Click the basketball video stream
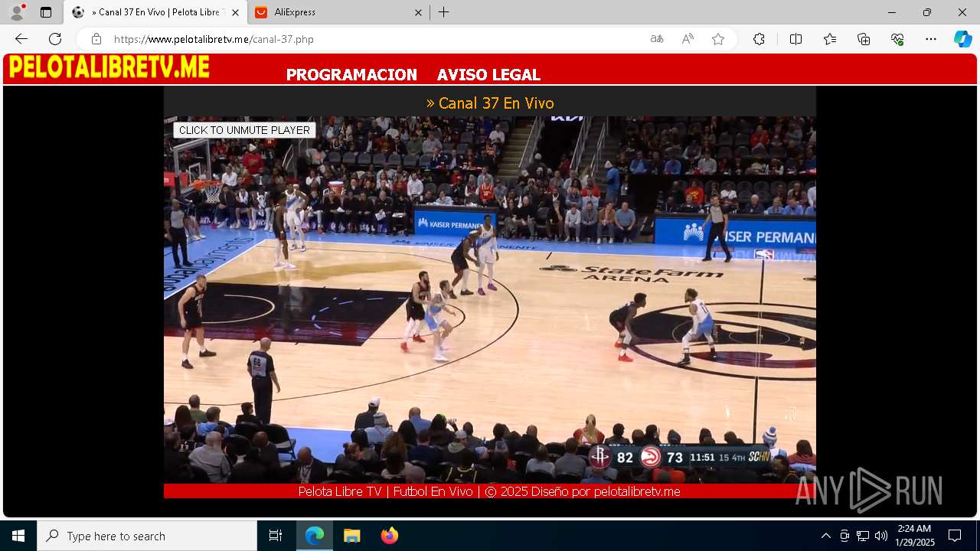This screenshot has height=551, width=980. coord(490,299)
